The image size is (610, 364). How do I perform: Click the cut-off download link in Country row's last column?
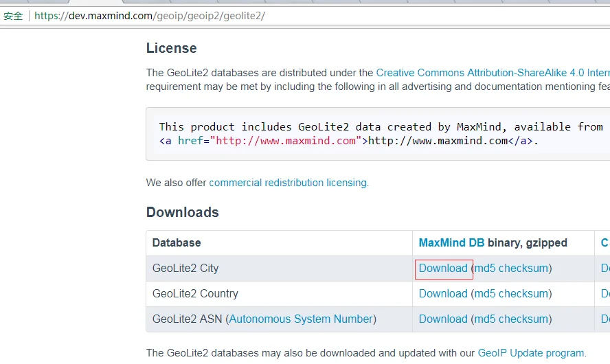605,294
